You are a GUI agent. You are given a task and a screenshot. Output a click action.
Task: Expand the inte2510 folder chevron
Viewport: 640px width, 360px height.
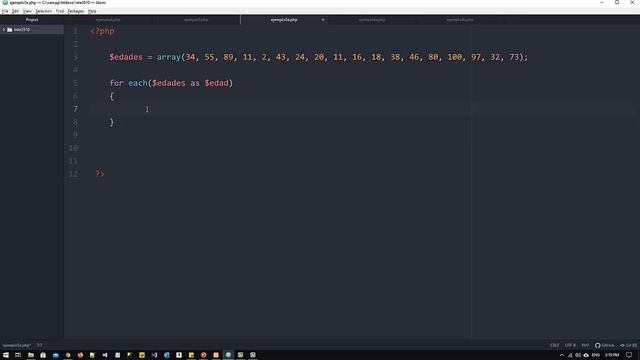tap(4, 29)
